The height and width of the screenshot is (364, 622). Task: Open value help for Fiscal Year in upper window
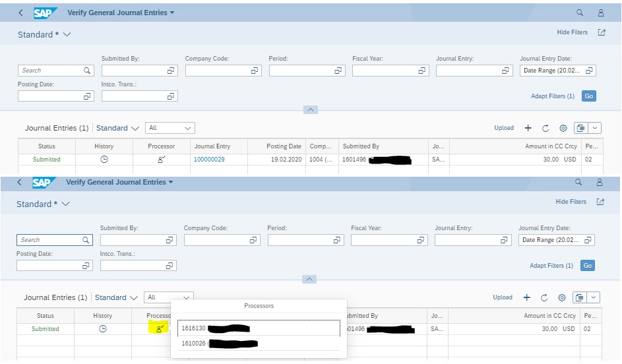pyautogui.click(x=421, y=70)
